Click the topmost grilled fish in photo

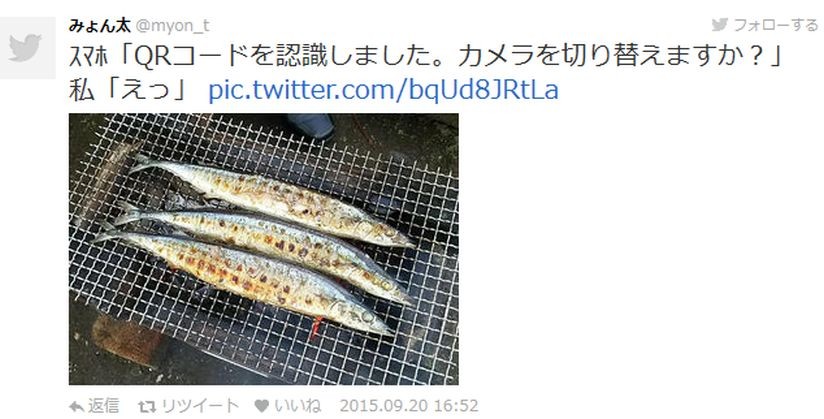pyautogui.click(x=271, y=200)
